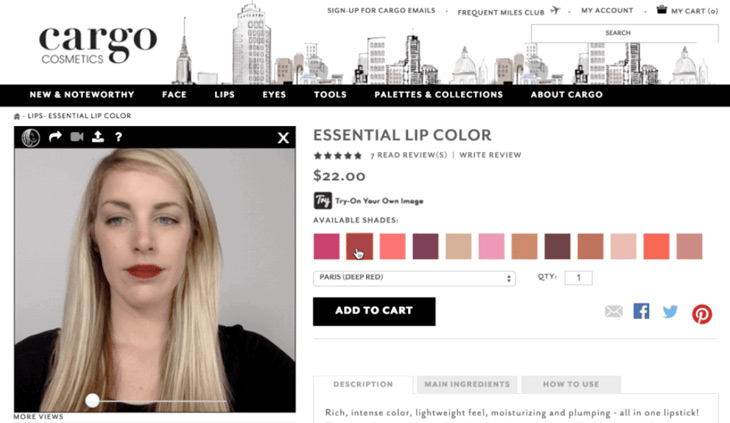Switch to Description tab
The height and width of the screenshot is (423, 730).
pyautogui.click(x=363, y=384)
